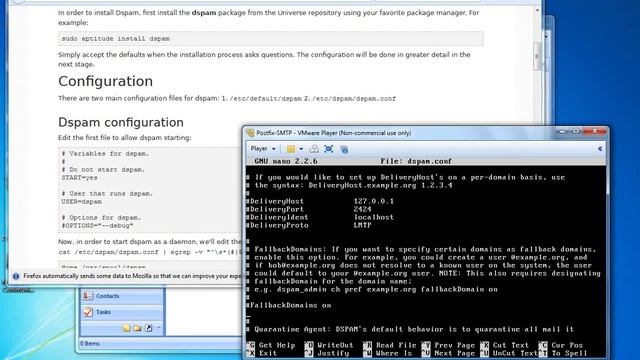Click the Contacts icon in Outlook pane
The image size is (640, 360).
click(x=87, y=296)
